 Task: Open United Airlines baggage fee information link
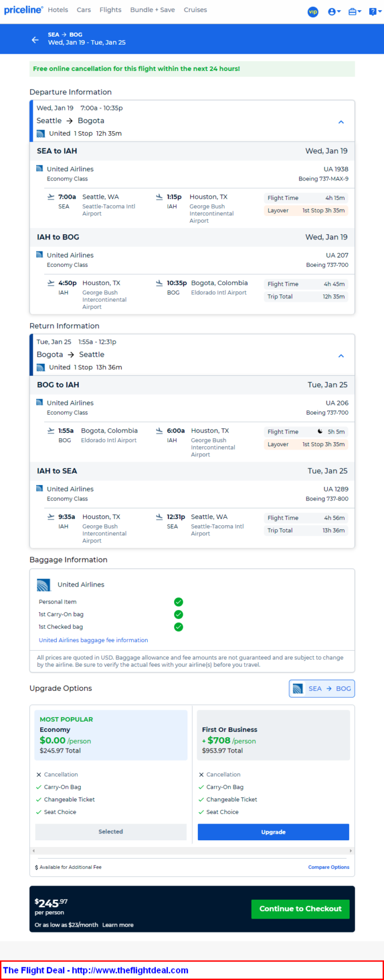coord(93,640)
